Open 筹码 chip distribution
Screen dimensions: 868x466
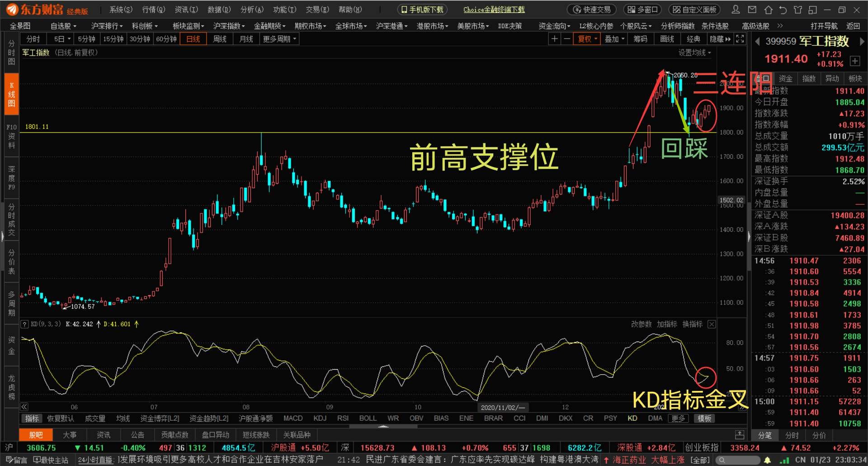point(640,39)
